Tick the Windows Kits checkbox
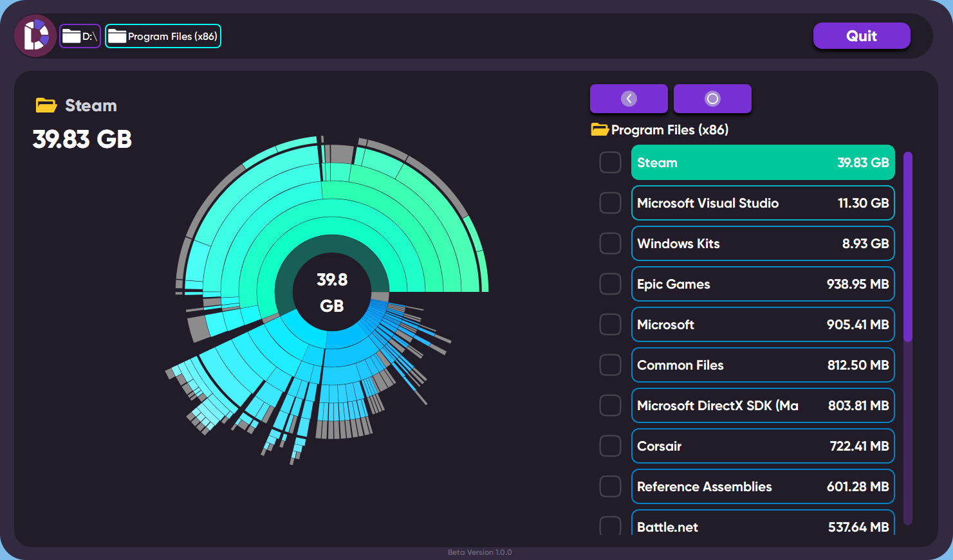Viewport: 953px width, 560px height. (610, 244)
